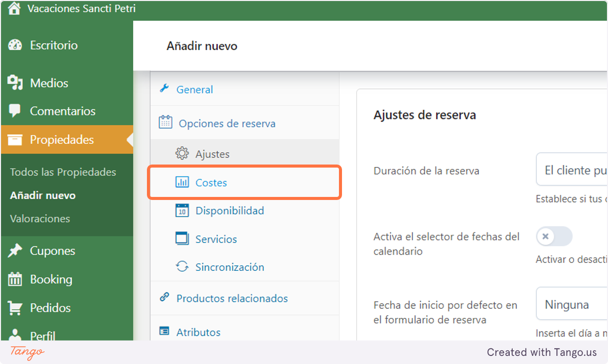608x364 pixels.
Task: Click the Comentarios speech bubble icon
Action: 15,111
